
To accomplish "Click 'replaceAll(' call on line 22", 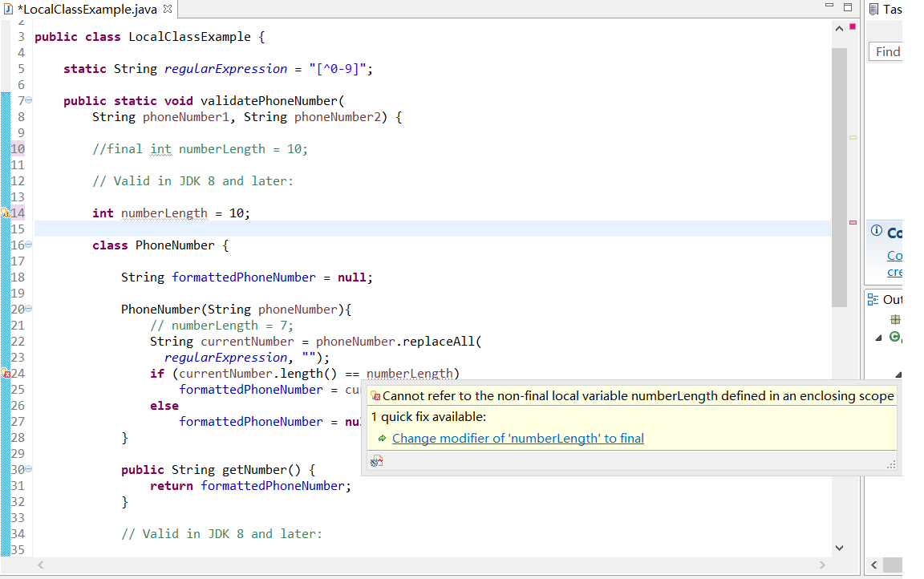I will [x=442, y=342].
